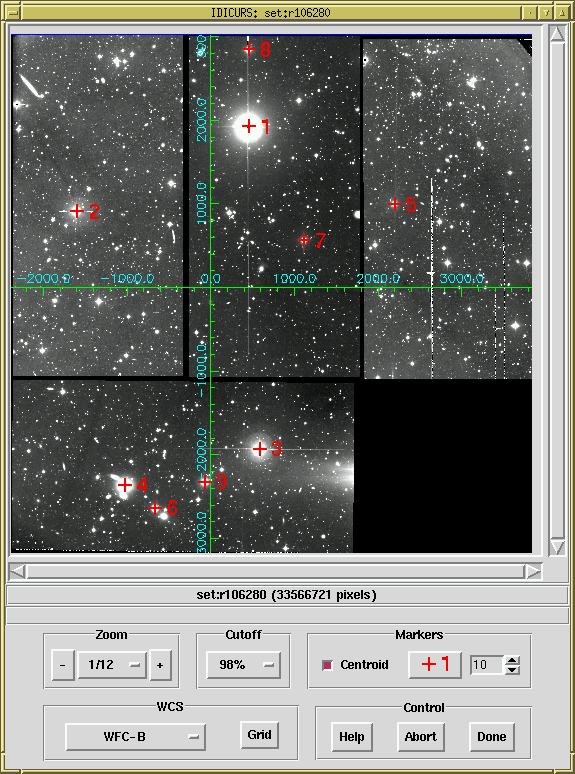Zoom out with the minus button
This screenshot has width=575, height=774.
(63, 665)
